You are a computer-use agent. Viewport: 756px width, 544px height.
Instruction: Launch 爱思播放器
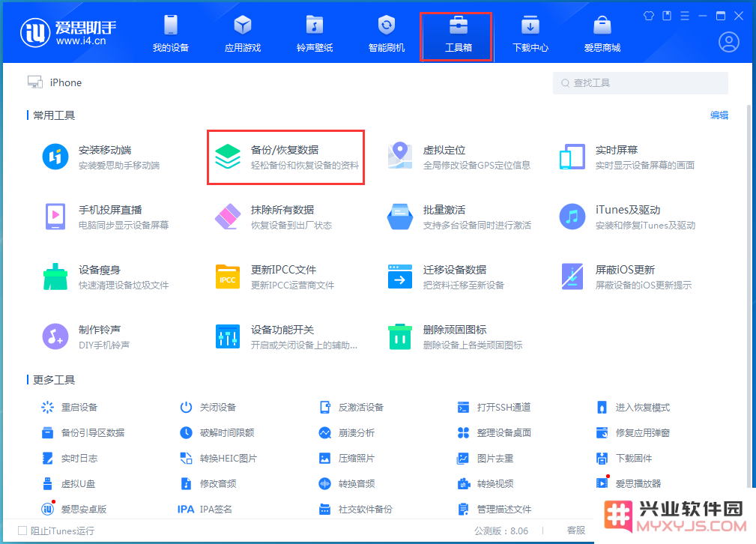tap(629, 484)
